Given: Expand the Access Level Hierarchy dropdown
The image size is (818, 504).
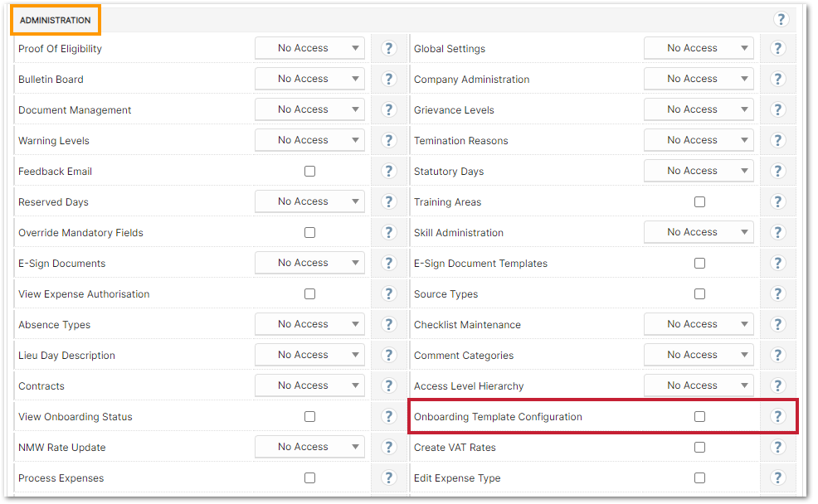Looking at the screenshot, I should (x=699, y=386).
